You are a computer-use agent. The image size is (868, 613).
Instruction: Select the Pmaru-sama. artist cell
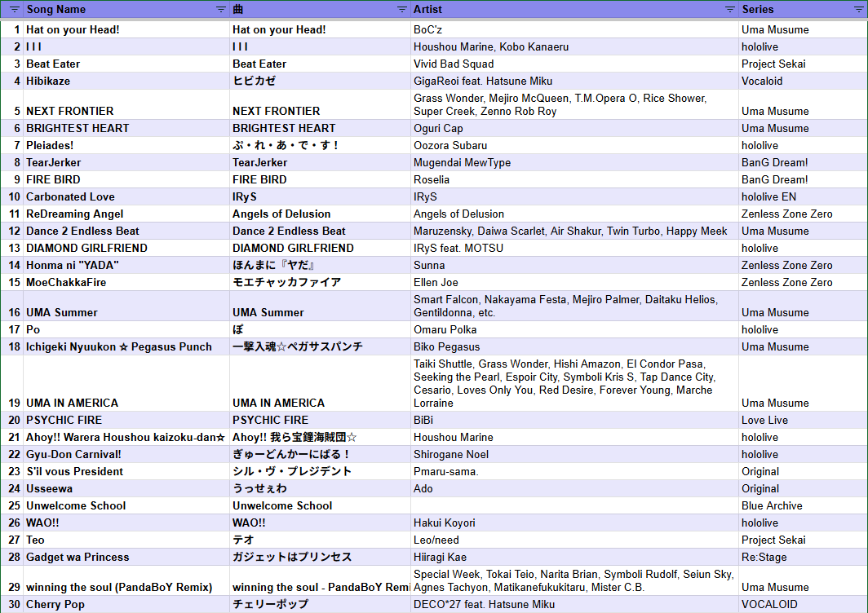tap(574, 472)
